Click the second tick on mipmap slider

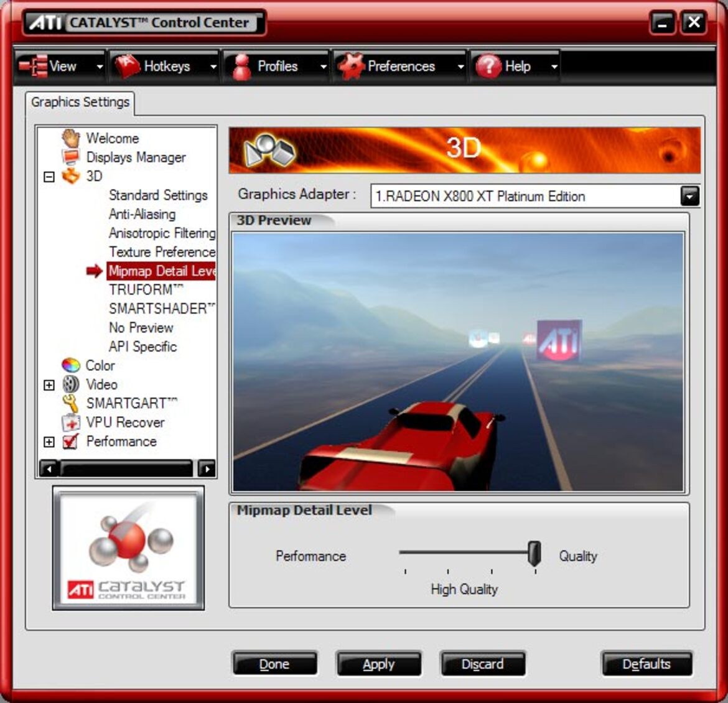pos(448,571)
